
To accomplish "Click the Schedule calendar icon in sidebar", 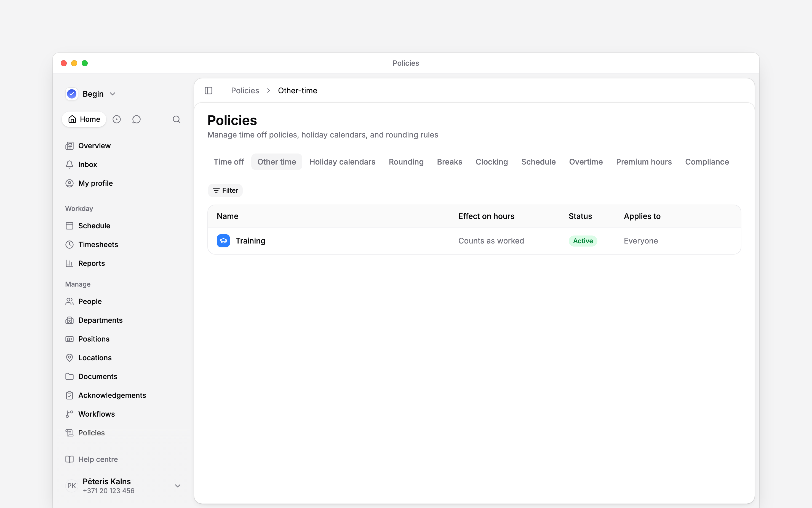I will [x=70, y=226].
